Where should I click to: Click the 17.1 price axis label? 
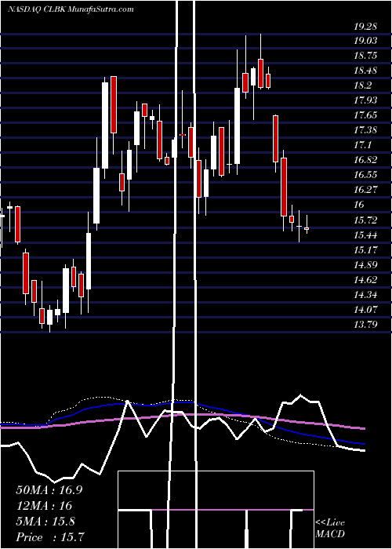(362, 145)
